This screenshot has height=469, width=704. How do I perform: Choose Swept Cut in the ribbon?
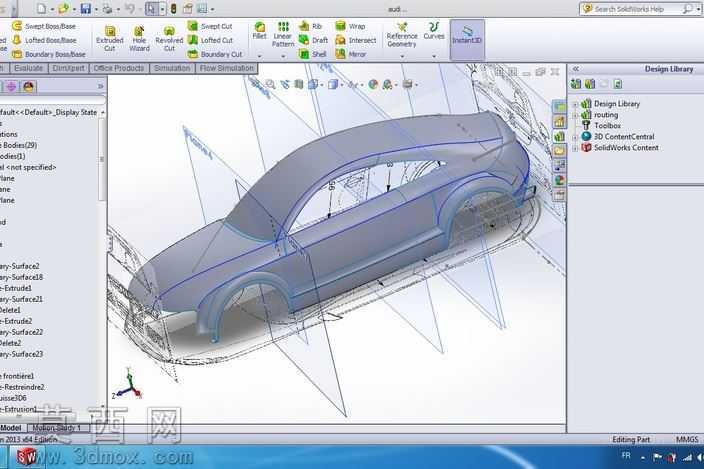(210, 26)
